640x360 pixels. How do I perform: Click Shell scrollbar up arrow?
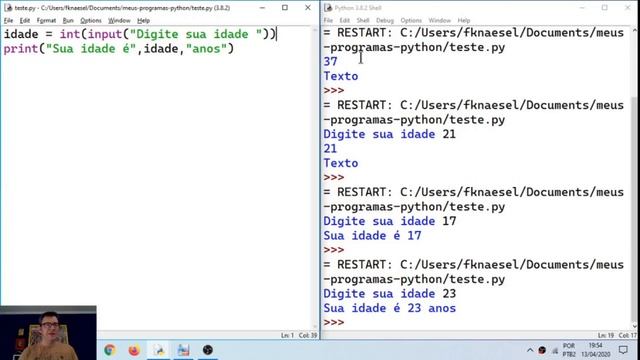pyautogui.click(x=635, y=31)
